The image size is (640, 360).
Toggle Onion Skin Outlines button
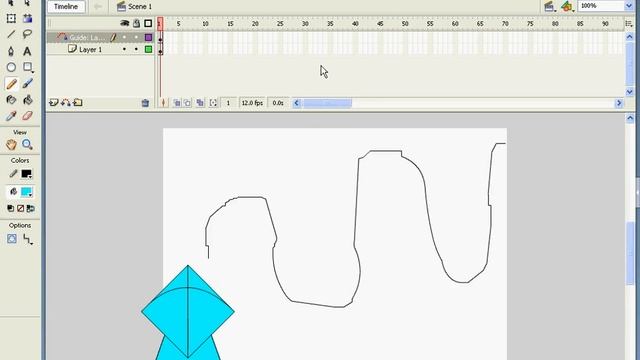click(187, 103)
